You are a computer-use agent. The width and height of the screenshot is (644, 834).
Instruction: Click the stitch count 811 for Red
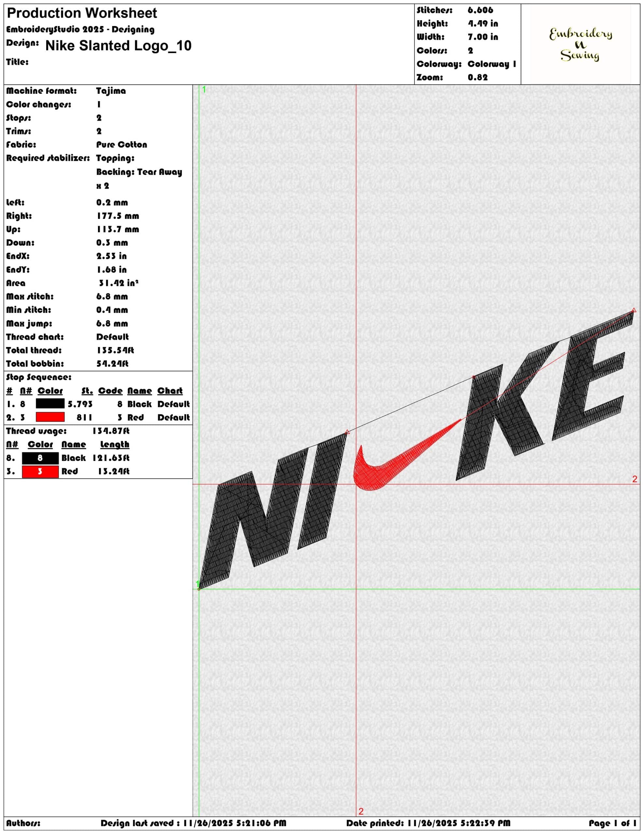click(84, 417)
